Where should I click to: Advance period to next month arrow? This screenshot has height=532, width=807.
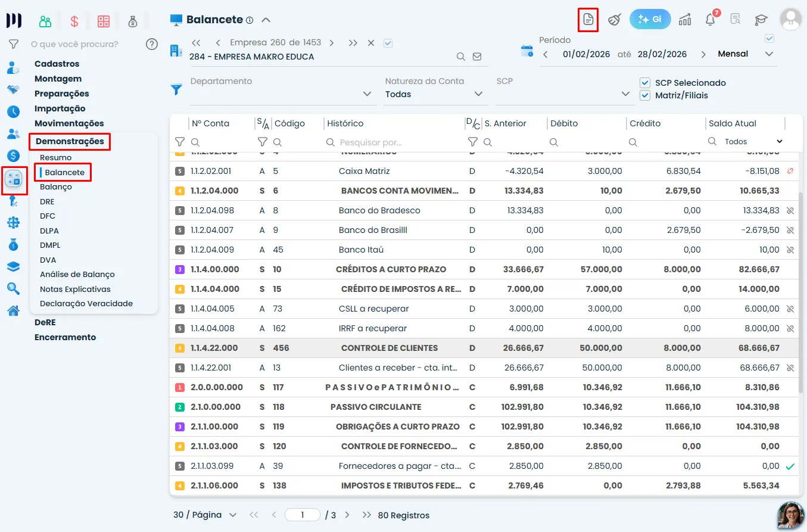coord(703,54)
